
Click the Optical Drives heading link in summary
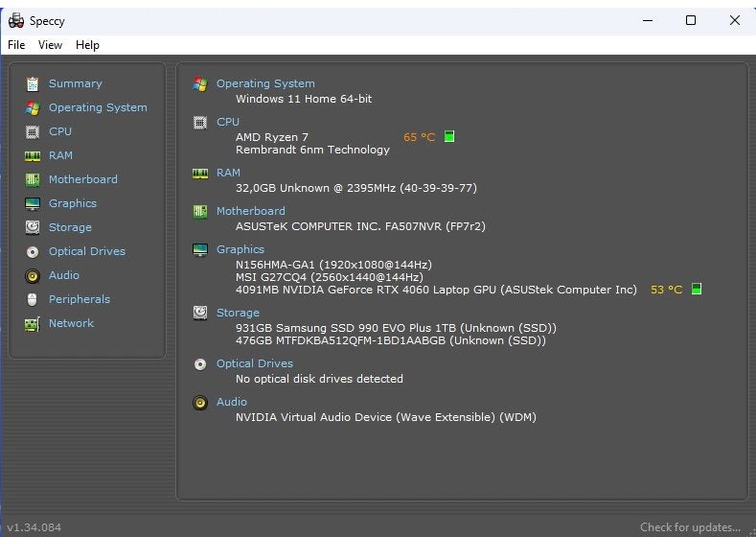tap(255, 363)
